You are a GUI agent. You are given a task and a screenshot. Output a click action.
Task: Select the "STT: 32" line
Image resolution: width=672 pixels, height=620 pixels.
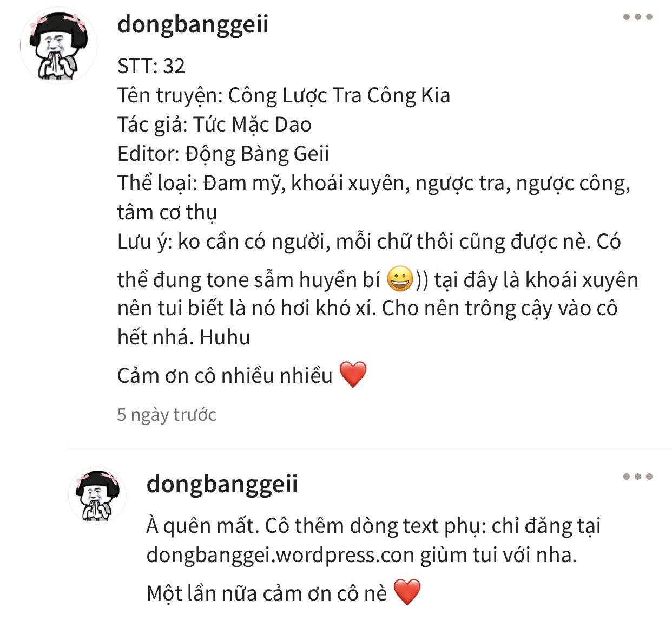click(151, 66)
